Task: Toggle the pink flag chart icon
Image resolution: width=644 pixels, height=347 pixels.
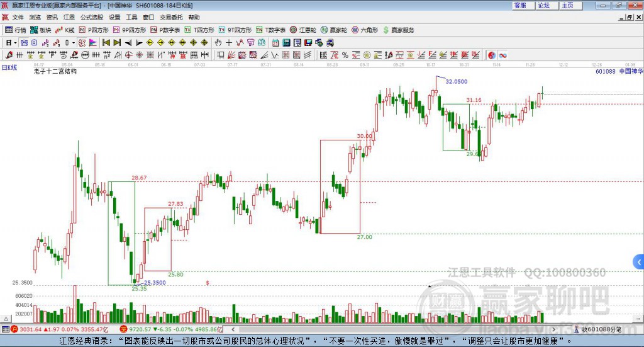Action: [x=93, y=43]
